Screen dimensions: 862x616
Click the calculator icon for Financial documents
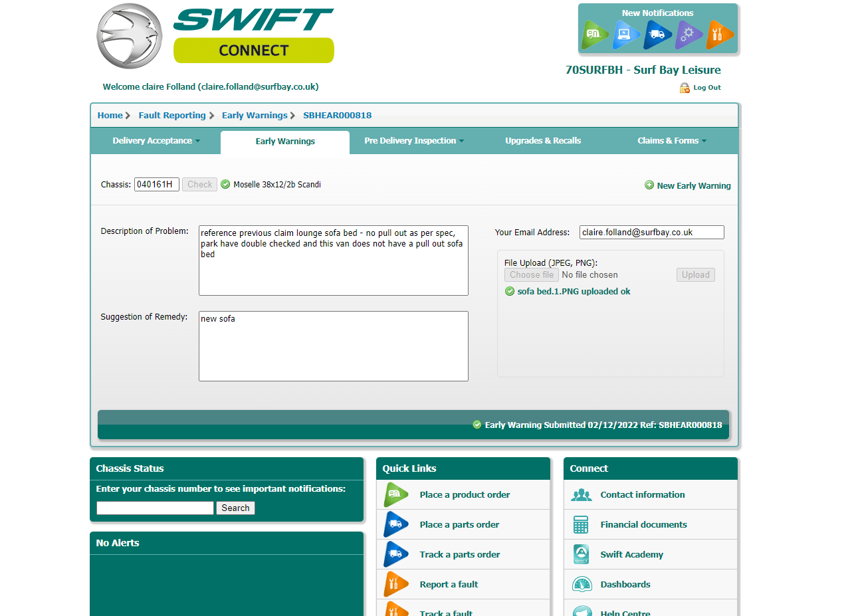pos(581,524)
